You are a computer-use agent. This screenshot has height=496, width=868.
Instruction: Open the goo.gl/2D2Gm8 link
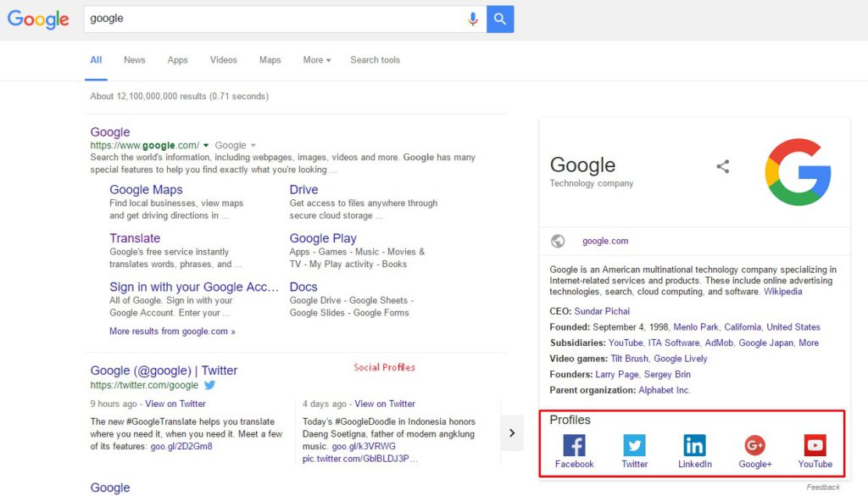coord(181,446)
